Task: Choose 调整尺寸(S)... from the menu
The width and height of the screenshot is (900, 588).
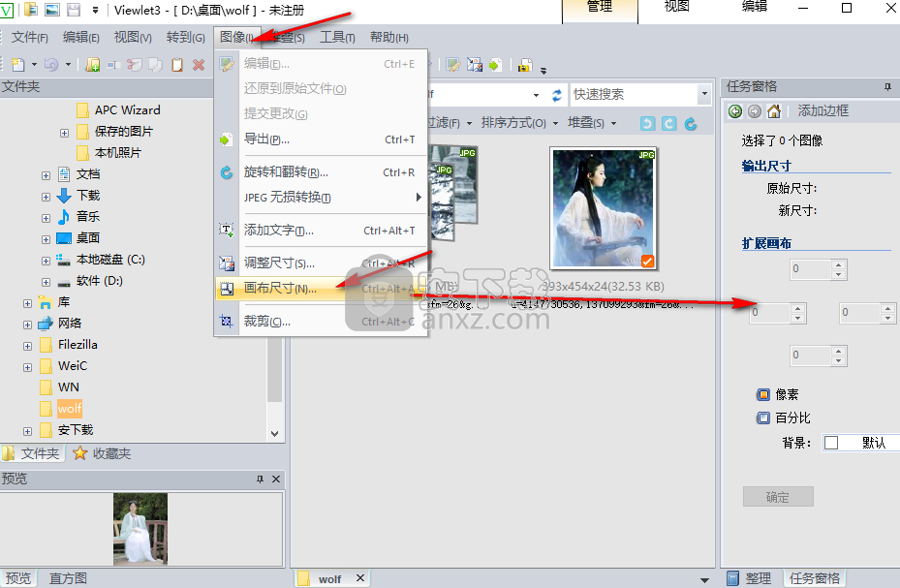Action: point(322,263)
